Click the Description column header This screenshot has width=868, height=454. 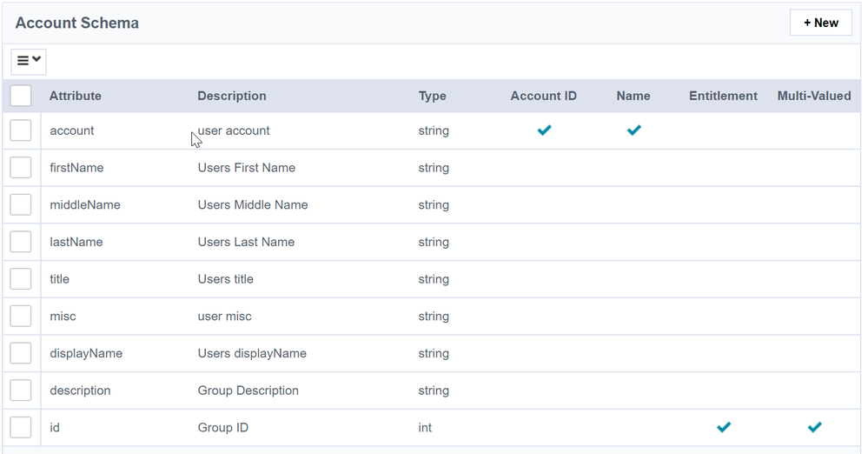click(232, 96)
